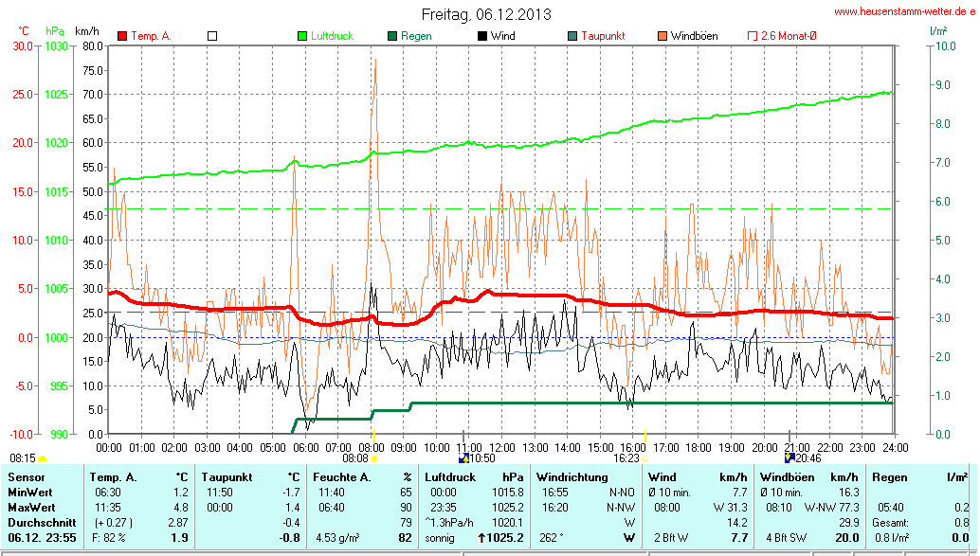This screenshot has width=980, height=556.
Task: Click the sunset marker at 16:23
Action: click(645, 457)
